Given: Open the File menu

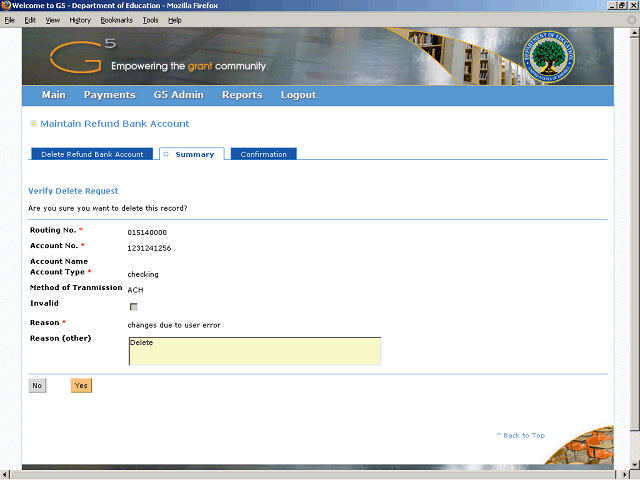Looking at the screenshot, I should tap(9, 20).
